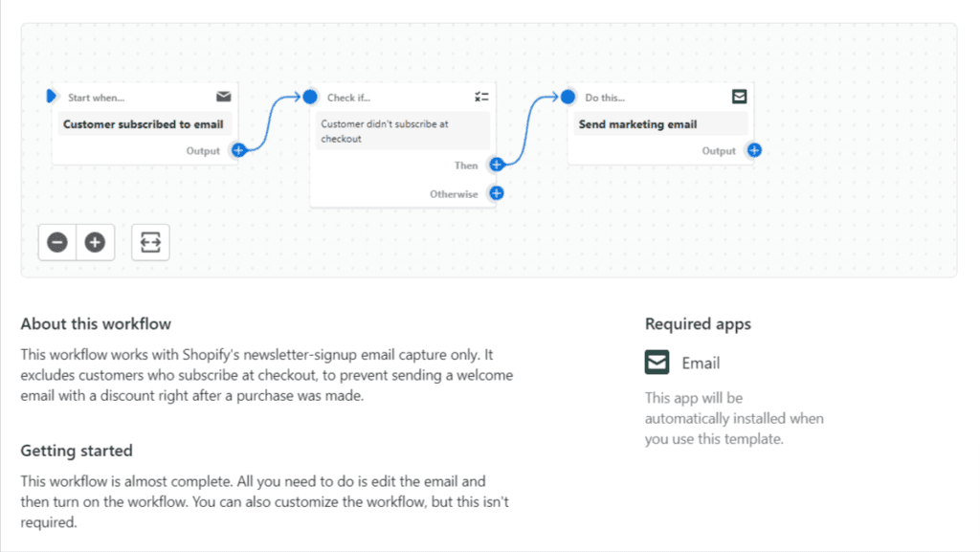This screenshot has width=980, height=552.
Task: Click the blue input node on the Check if card
Action: point(308,96)
